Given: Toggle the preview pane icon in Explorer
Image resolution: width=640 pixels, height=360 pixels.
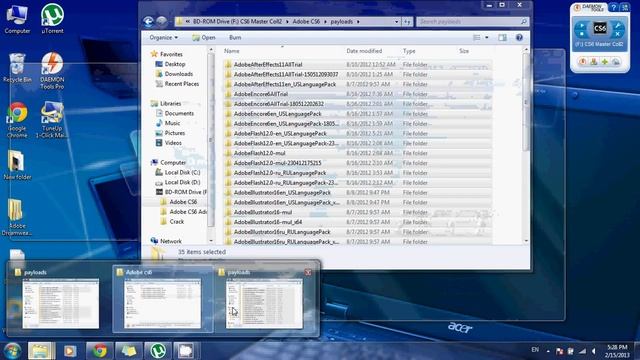Looking at the screenshot, I should [x=502, y=38].
